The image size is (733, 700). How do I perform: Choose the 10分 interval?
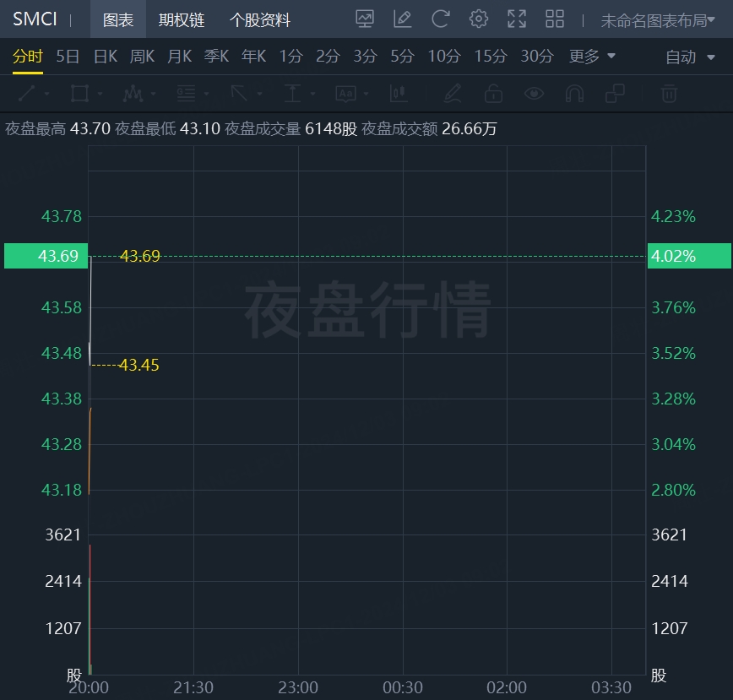[x=444, y=56]
